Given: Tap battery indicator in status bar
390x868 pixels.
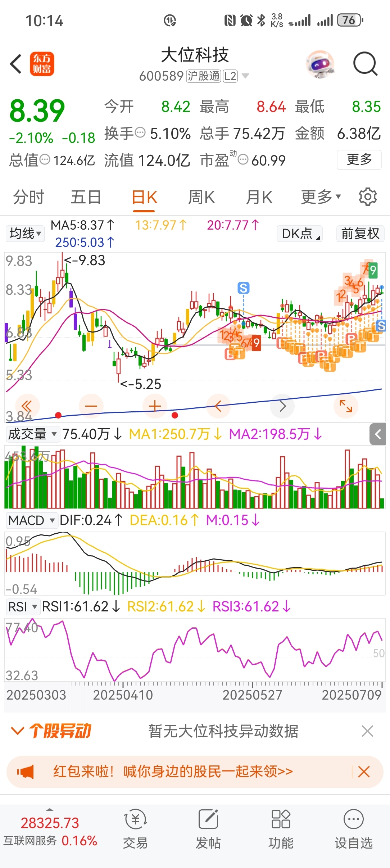Looking at the screenshot, I should (350, 20).
